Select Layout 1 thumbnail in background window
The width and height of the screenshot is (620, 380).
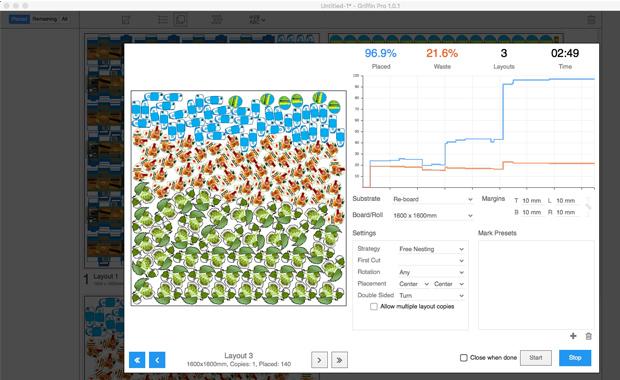pyautogui.click(x=105, y=150)
